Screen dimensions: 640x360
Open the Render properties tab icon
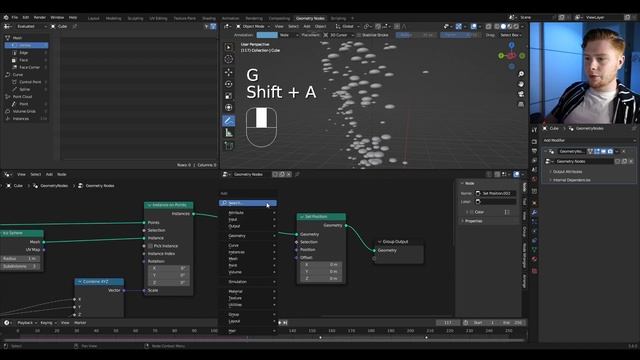[x=534, y=142]
